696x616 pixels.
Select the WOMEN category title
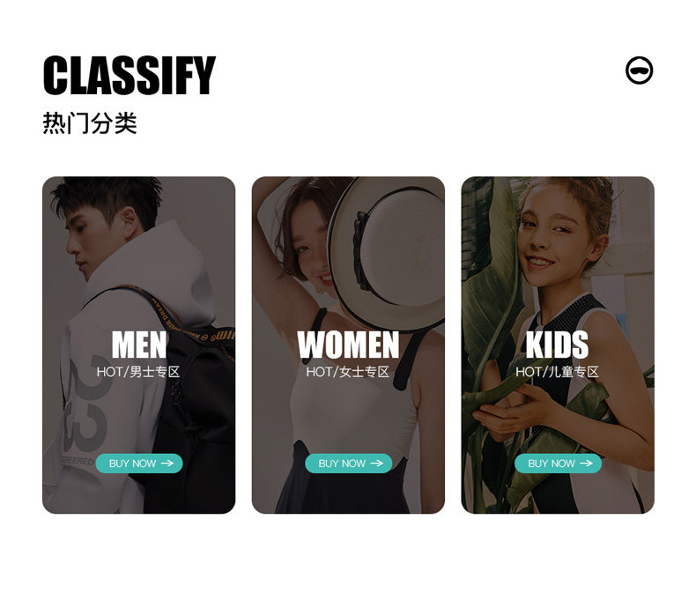point(349,345)
